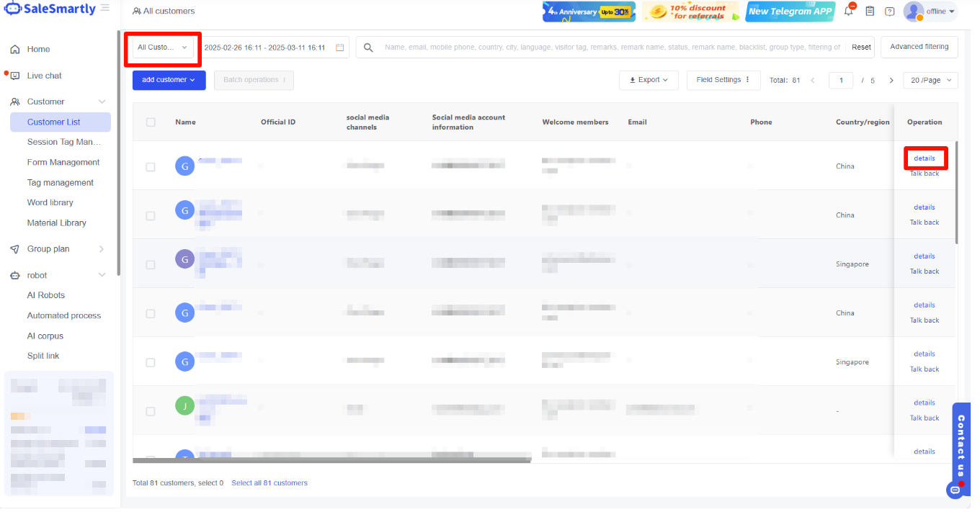The image size is (980, 512).
Task: Click the Advanced filtering button
Action: click(919, 47)
